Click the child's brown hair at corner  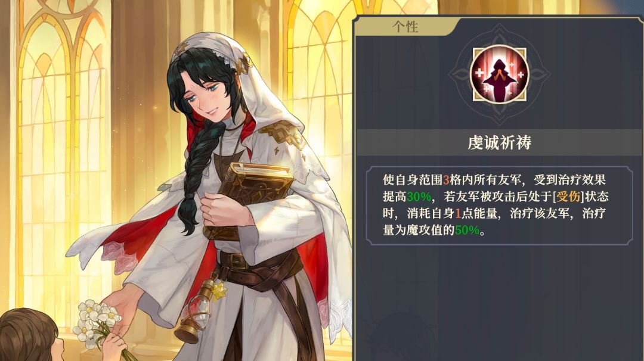tap(27, 334)
